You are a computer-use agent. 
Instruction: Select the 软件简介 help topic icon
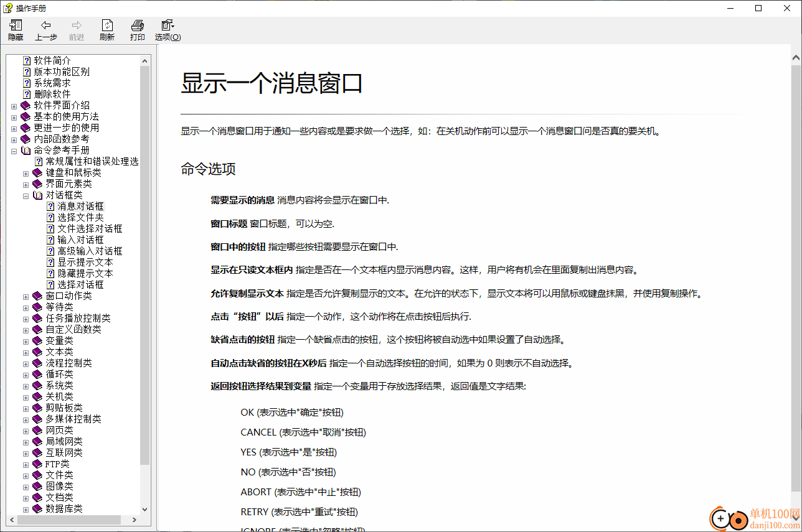pos(27,60)
